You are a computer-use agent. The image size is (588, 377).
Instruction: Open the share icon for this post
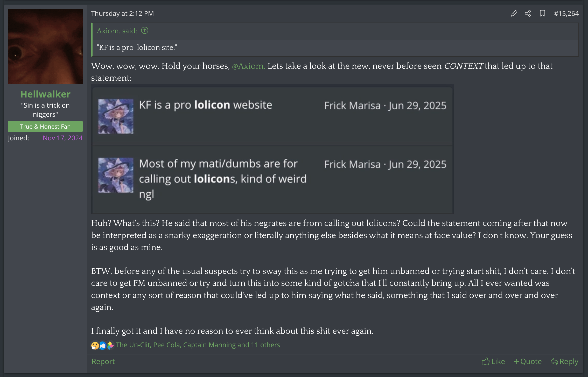(528, 13)
